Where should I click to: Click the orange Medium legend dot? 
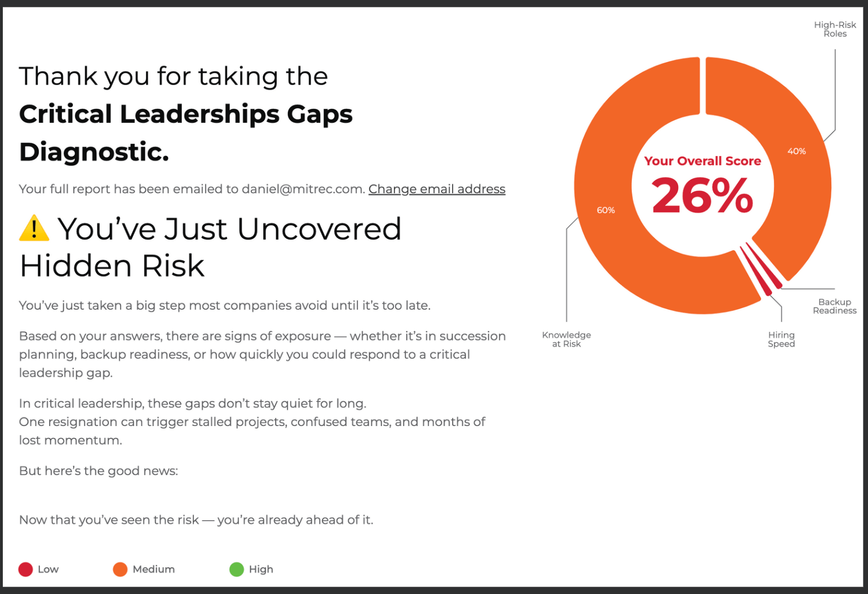[120, 569]
